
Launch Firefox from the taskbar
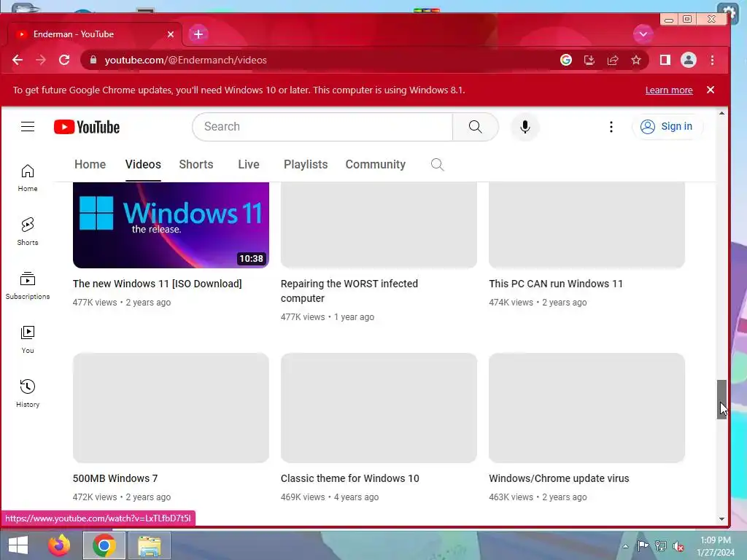tap(59, 545)
